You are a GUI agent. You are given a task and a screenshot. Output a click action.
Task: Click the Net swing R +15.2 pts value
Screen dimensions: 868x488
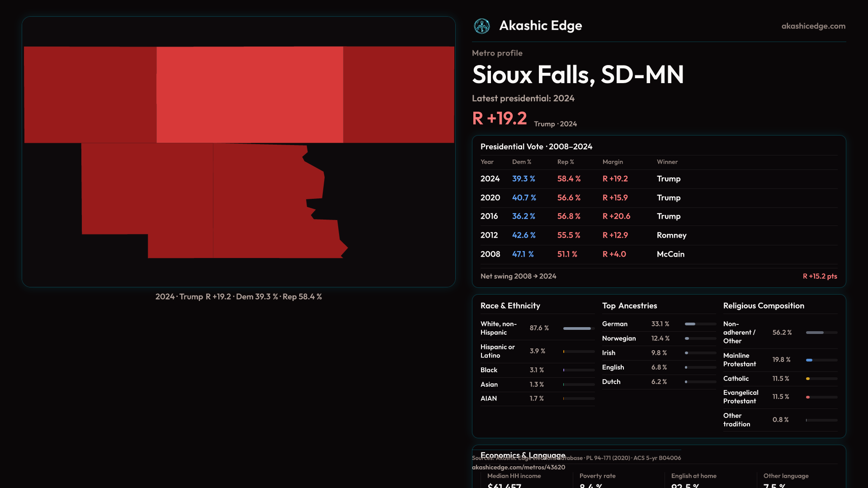point(820,276)
